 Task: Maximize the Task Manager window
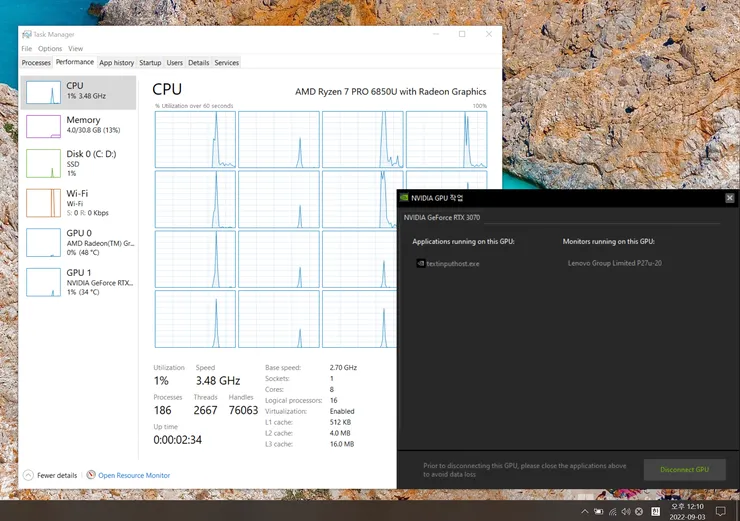(x=462, y=34)
